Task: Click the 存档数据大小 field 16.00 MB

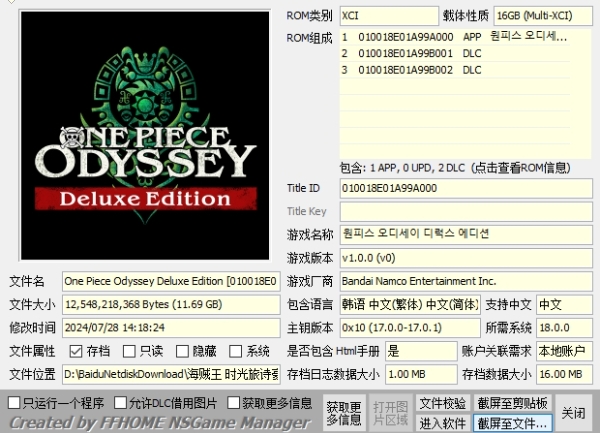Action: [564, 374]
